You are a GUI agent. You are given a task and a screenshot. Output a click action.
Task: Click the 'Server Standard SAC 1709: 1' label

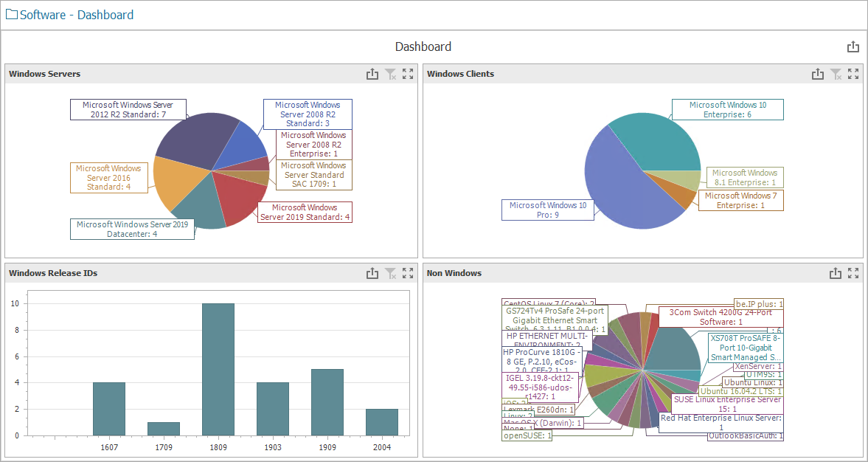[x=314, y=175]
